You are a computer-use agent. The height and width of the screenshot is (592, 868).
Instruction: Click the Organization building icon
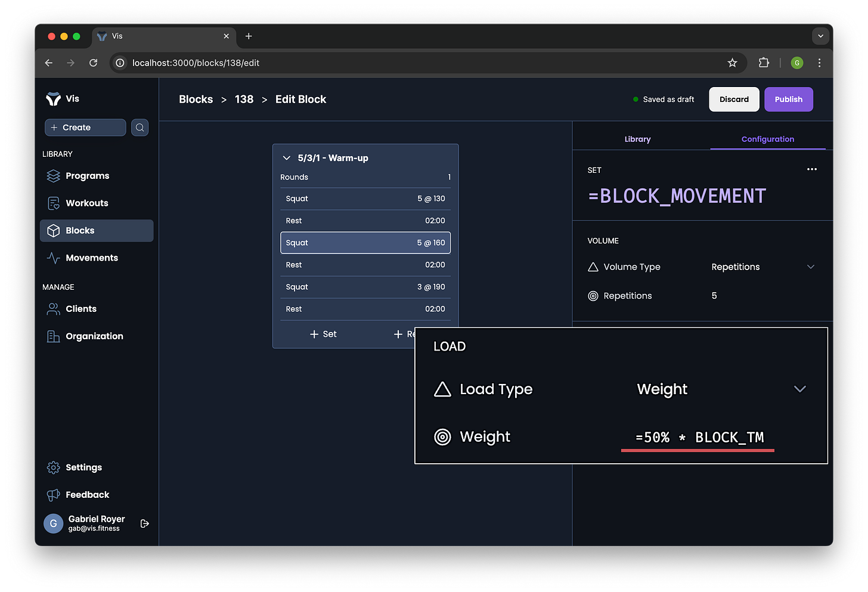click(x=54, y=336)
